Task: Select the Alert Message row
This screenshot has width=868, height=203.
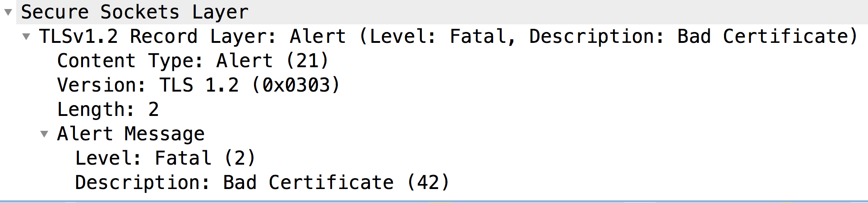Action: pyautogui.click(x=131, y=134)
